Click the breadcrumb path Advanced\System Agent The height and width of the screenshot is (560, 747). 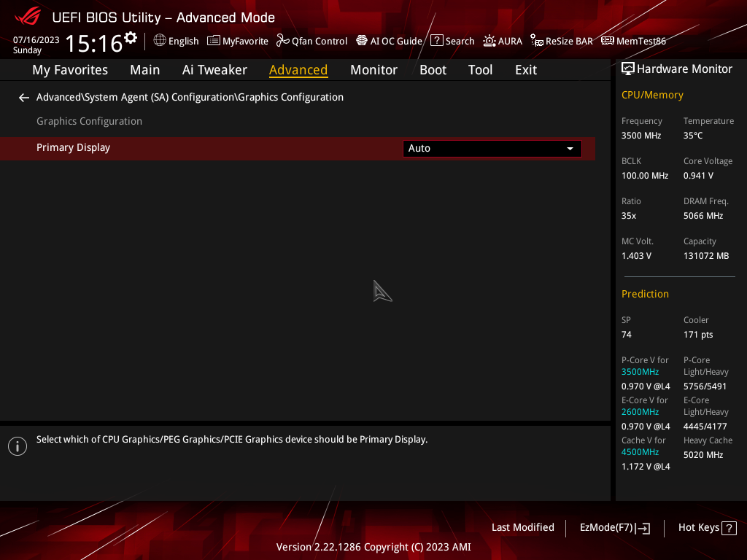coord(190,97)
